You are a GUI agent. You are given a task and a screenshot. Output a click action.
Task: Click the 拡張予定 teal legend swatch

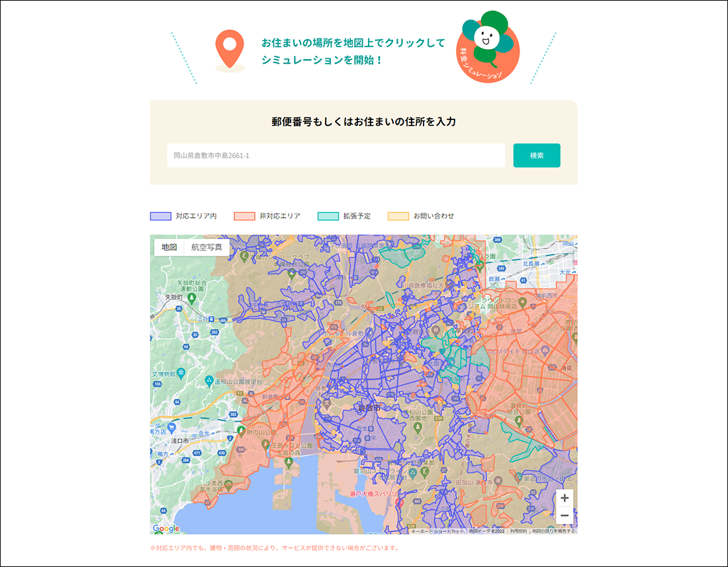point(328,216)
